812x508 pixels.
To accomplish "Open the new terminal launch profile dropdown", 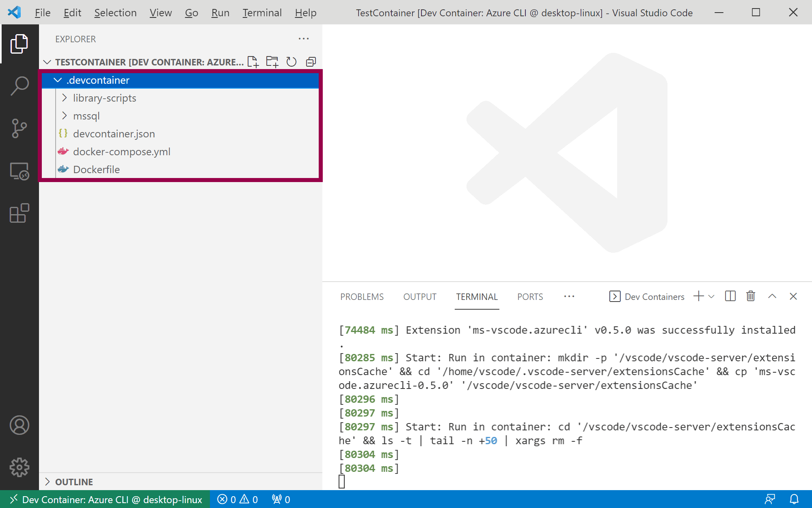I will [x=711, y=296].
